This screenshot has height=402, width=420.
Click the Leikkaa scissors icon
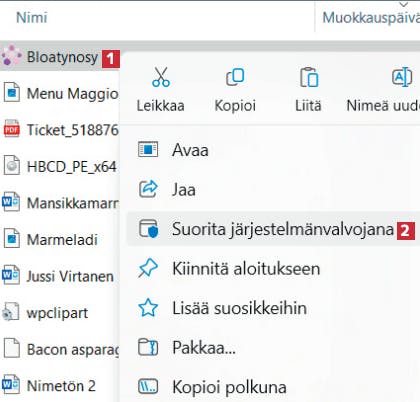point(161,77)
